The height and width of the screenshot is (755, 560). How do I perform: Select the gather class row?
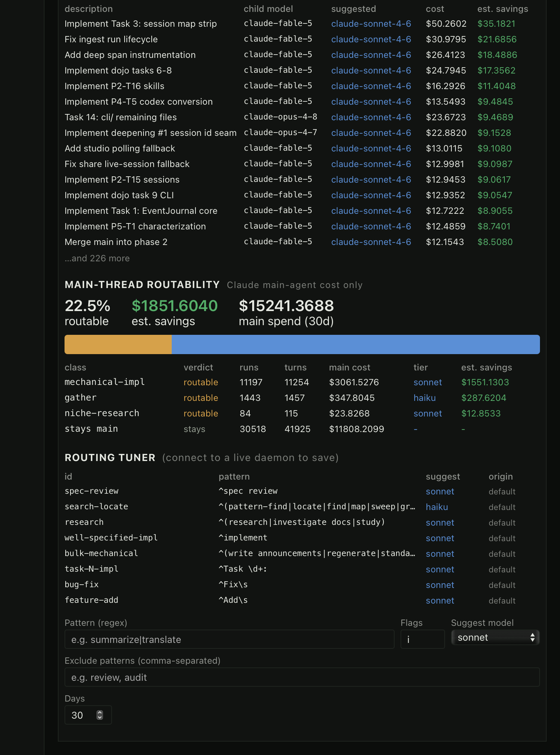pos(302,398)
